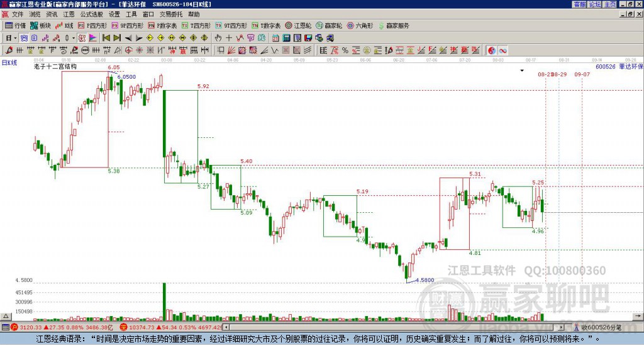644x345 pixels.
Task: Open the 江恩 menu
Action: pos(69,14)
